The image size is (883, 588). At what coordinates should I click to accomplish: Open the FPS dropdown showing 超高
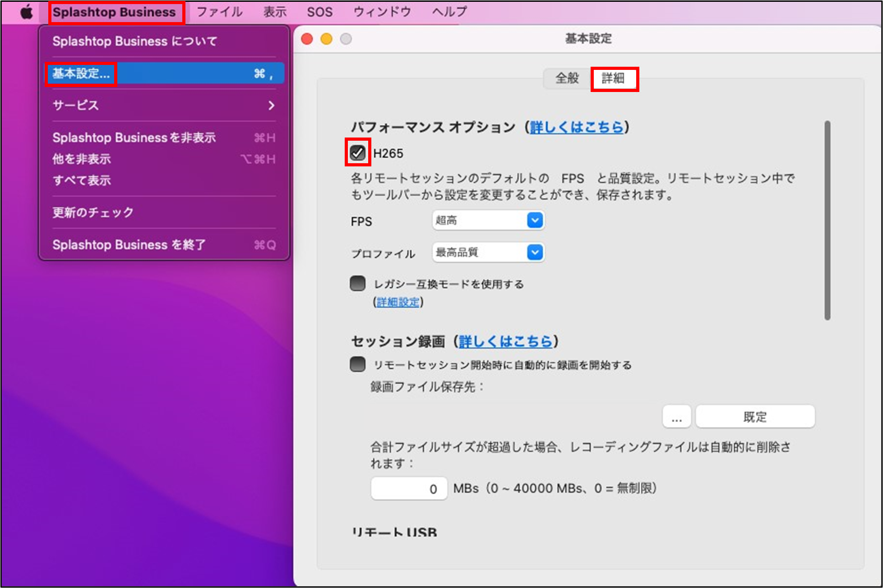pos(488,220)
